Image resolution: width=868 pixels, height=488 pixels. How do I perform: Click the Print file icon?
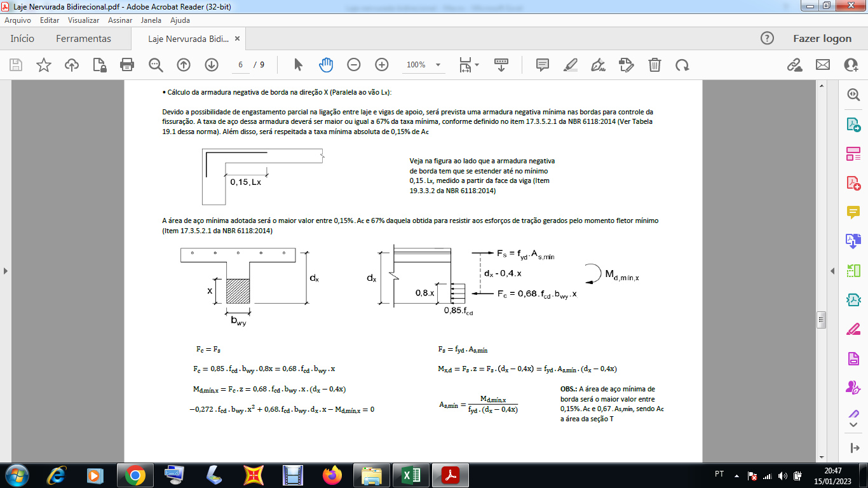[x=127, y=65]
